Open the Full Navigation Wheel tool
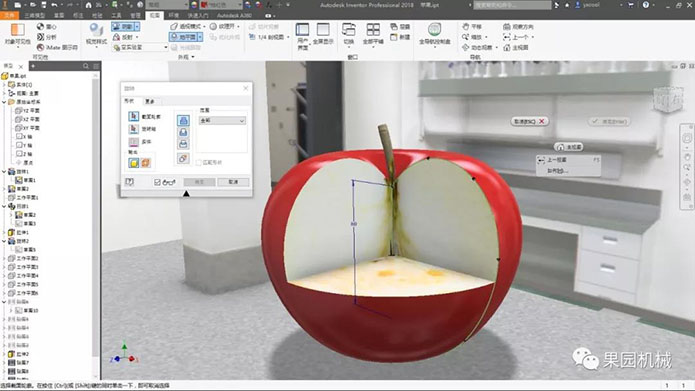The height and width of the screenshot is (391, 695). [x=434, y=30]
